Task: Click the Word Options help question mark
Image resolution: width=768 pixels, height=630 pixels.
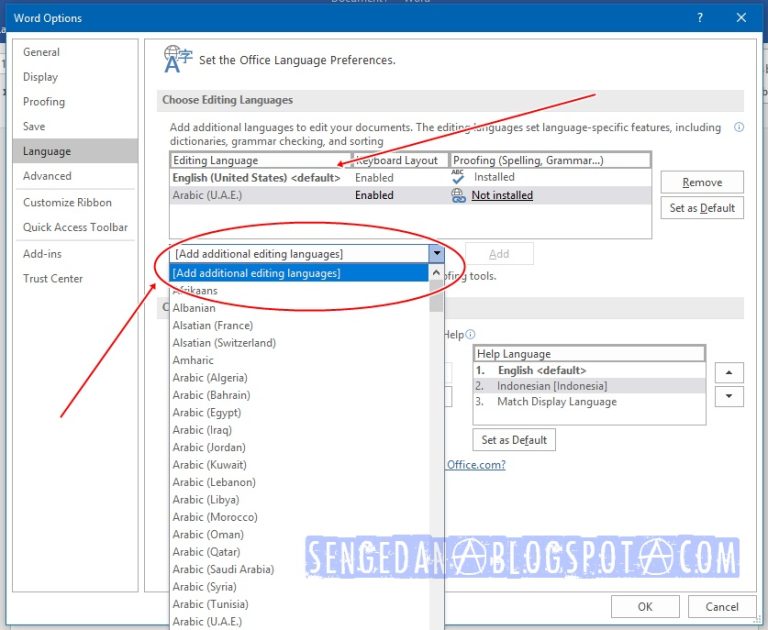Action: coord(700,18)
